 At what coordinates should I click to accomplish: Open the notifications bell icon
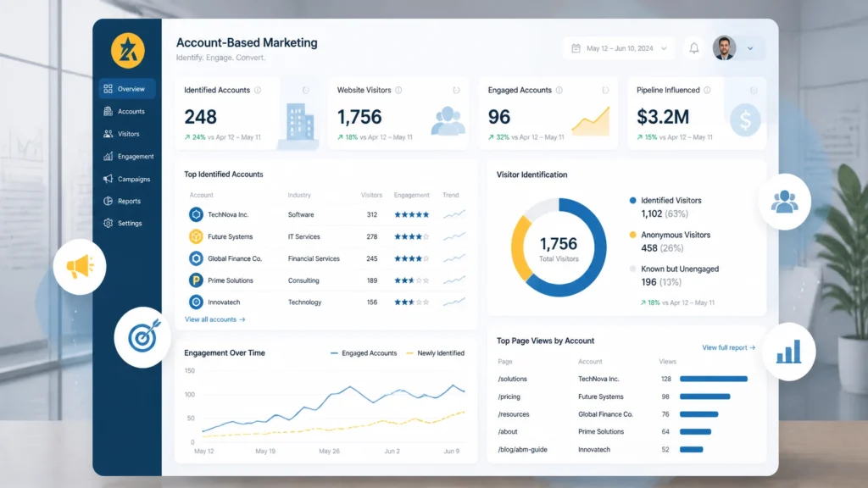coord(693,48)
